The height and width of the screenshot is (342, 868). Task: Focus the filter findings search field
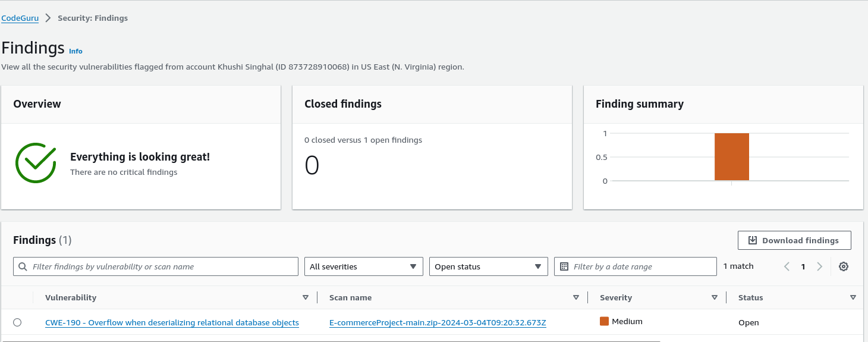point(161,266)
